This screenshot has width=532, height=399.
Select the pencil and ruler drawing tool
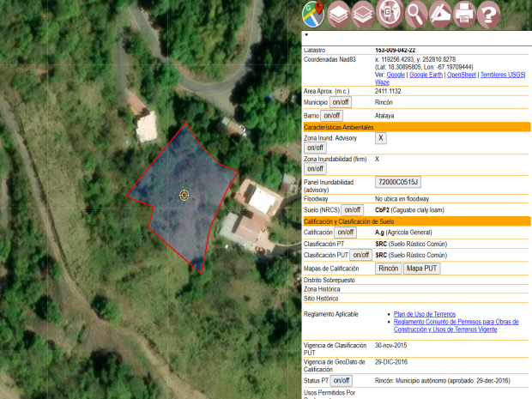click(x=440, y=13)
